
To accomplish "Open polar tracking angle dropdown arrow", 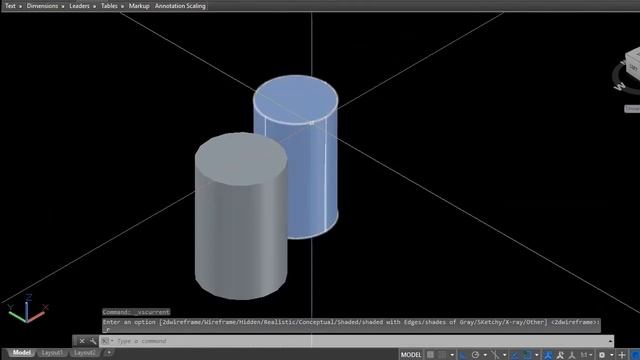I will (485, 355).
